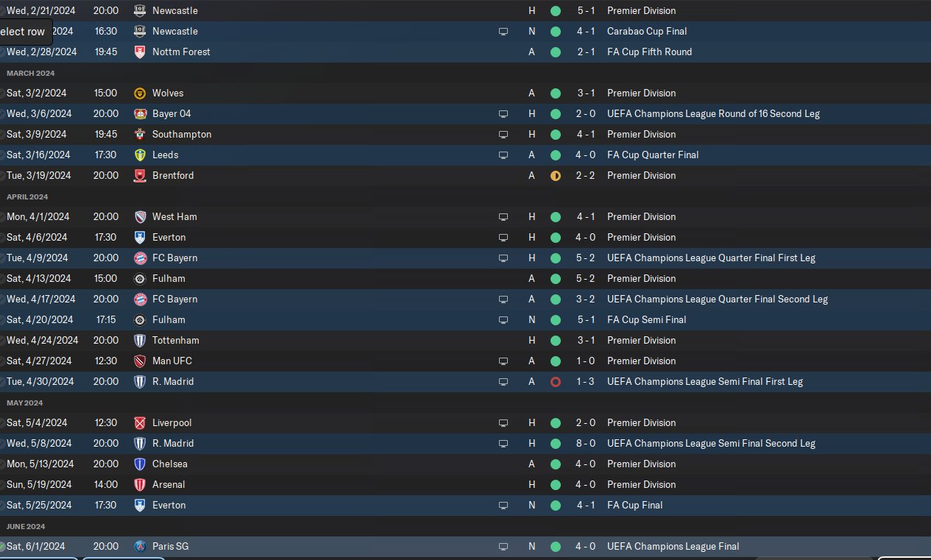This screenshot has height=560, width=931.
Task: Click TV icon on the Liverpool match row
Action: 503,423
